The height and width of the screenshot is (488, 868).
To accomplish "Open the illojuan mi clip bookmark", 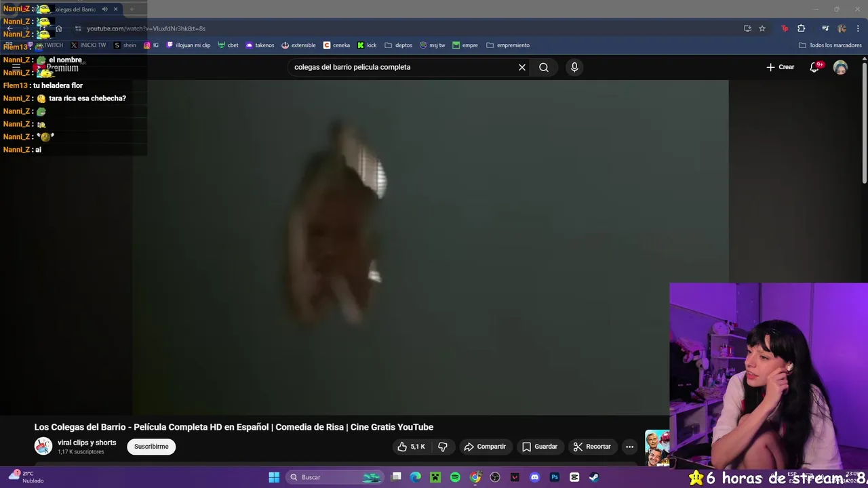I will [x=189, y=45].
